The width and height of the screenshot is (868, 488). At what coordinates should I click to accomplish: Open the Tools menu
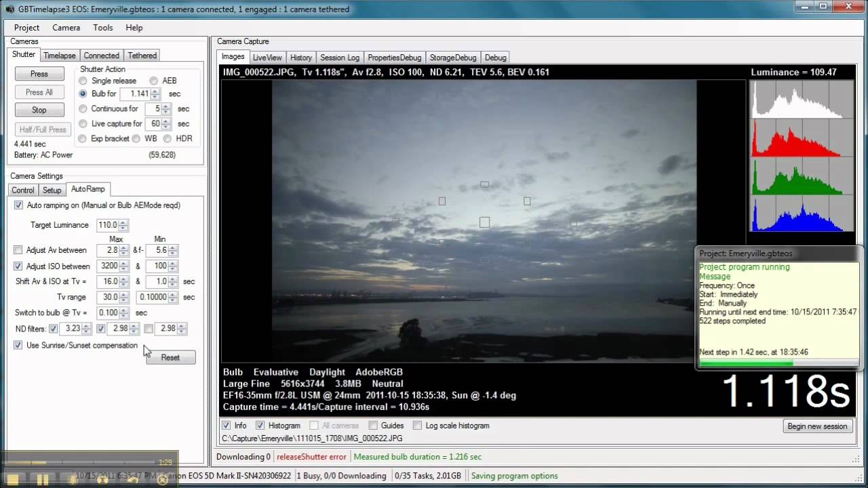coord(103,28)
